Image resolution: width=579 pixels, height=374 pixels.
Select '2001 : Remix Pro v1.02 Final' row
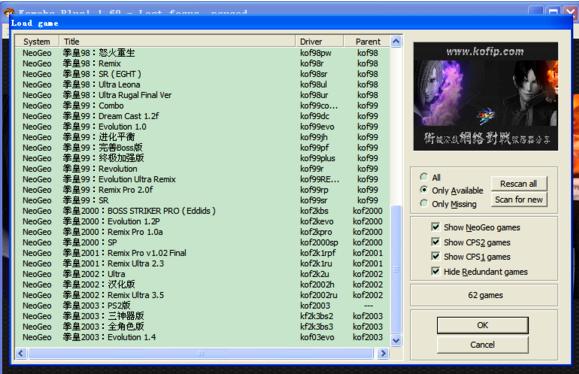202,253
